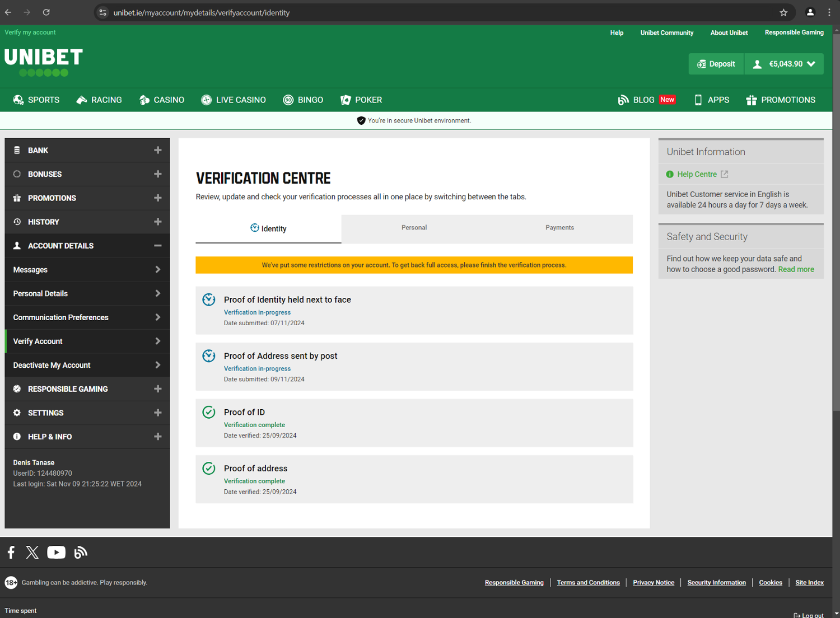The image size is (840, 618).
Task: Expand the Responsible Gaming sidebar section
Action: tap(87, 389)
